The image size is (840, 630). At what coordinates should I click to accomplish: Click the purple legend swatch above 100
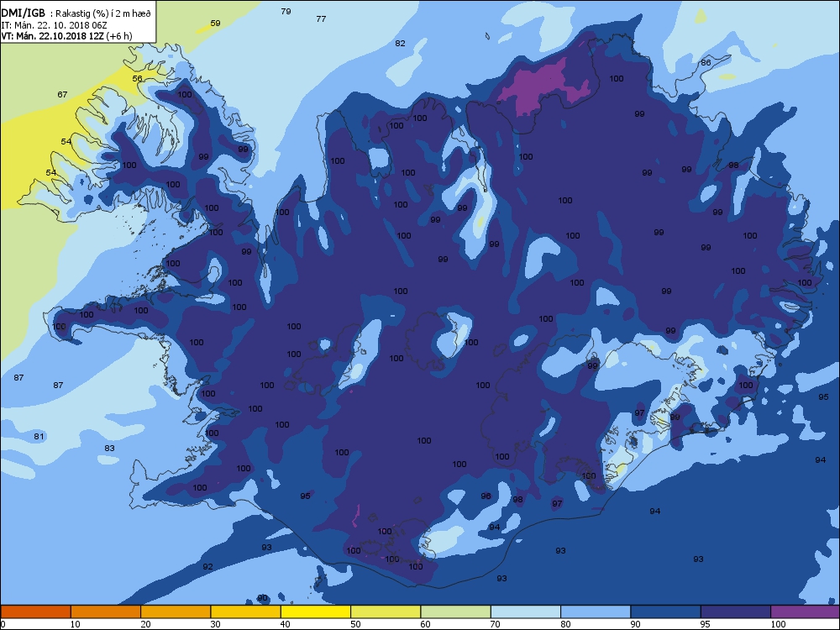806,612
